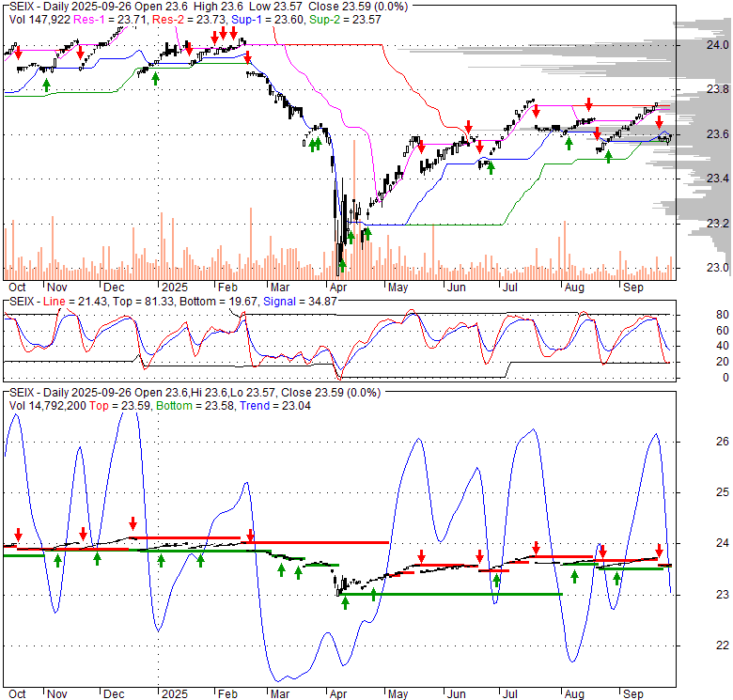Select 'Dec' on the top chart's date axis
The width and height of the screenshot is (733, 700).
point(114,287)
